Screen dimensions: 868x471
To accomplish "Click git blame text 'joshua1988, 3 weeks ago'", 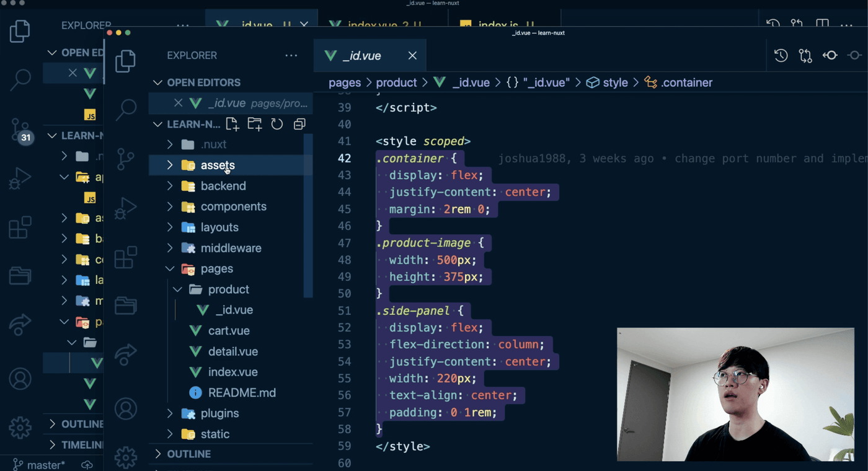I will [575, 159].
